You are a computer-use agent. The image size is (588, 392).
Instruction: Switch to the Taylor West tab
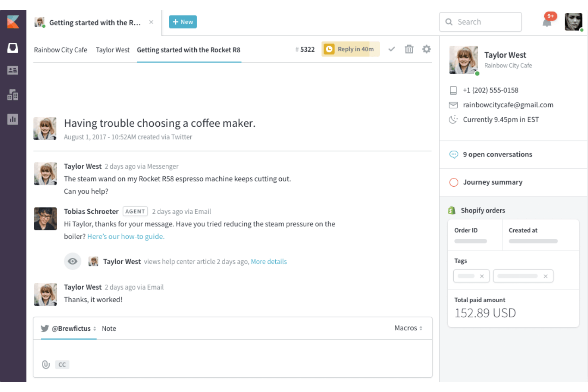point(113,50)
